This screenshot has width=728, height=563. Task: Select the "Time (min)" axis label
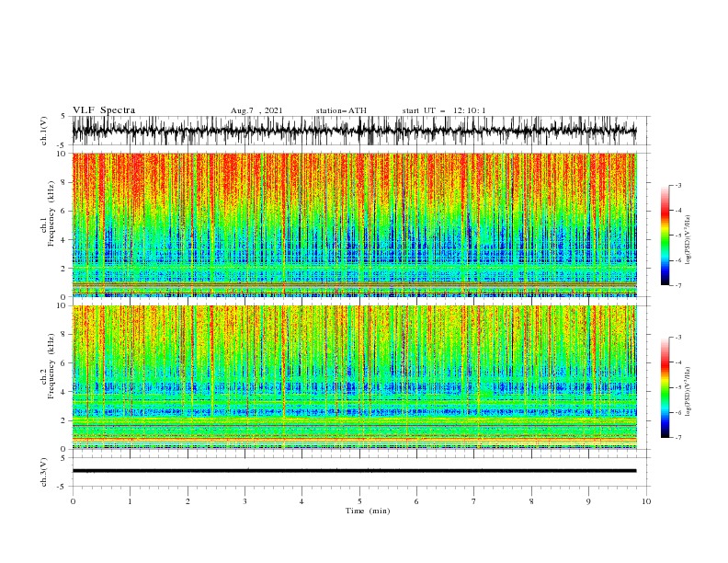(x=368, y=511)
